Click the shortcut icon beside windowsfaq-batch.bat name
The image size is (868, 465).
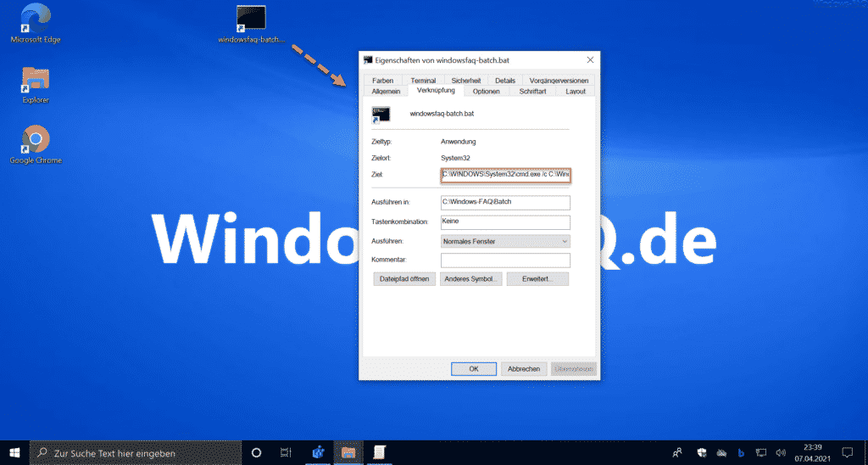click(x=381, y=115)
